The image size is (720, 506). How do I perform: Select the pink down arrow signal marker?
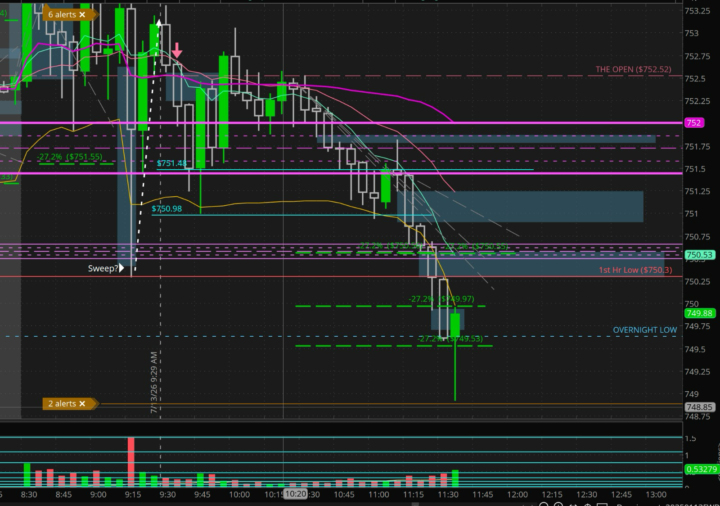coord(177,50)
